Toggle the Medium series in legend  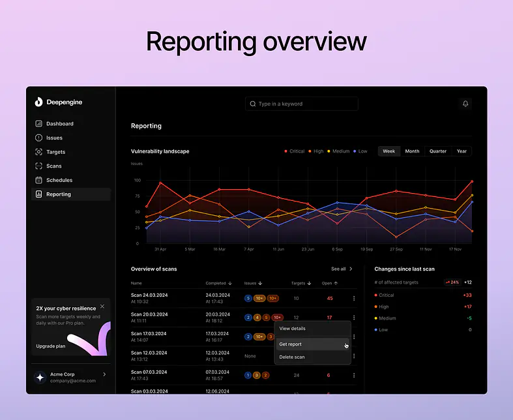pyautogui.click(x=338, y=151)
